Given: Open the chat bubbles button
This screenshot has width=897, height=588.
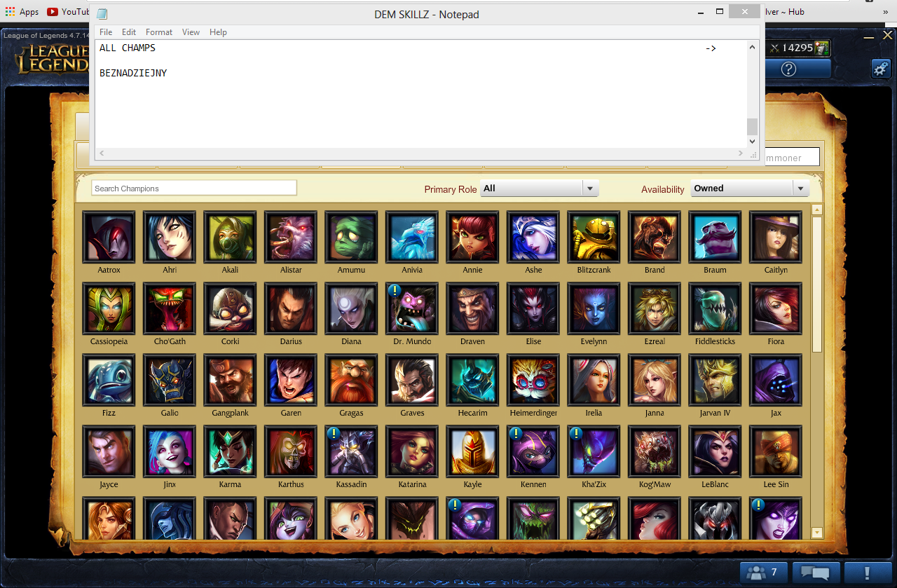Looking at the screenshot, I should pyautogui.click(x=815, y=572).
